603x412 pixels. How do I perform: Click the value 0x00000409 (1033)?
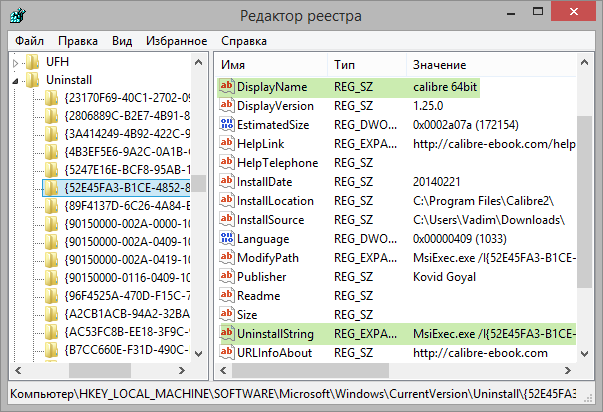460,239
